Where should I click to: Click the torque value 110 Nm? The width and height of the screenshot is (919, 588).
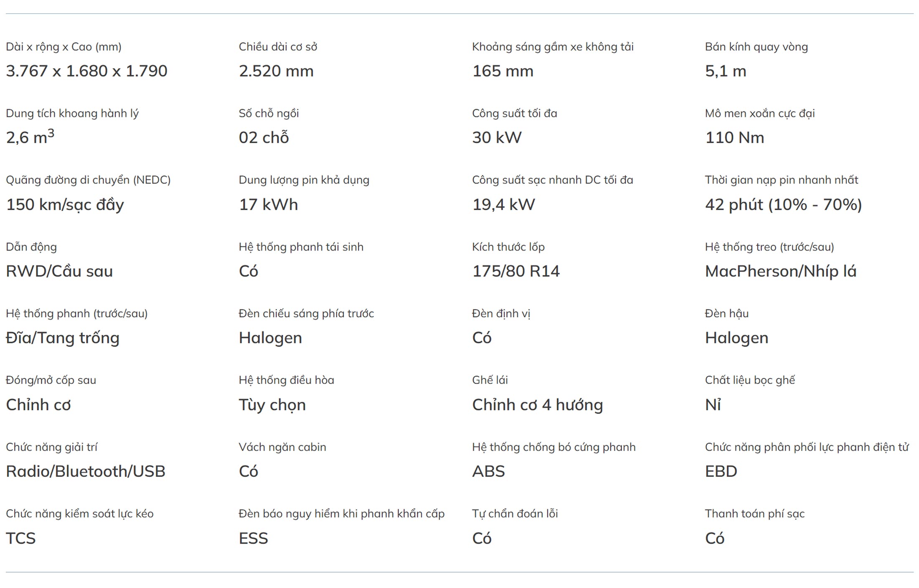pos(734,137)
